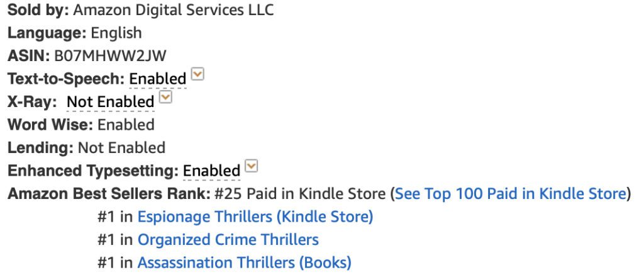Click dashed Enabled text after Enhanced Typesetting
644x277 pixels.
[x=211, y=171]
